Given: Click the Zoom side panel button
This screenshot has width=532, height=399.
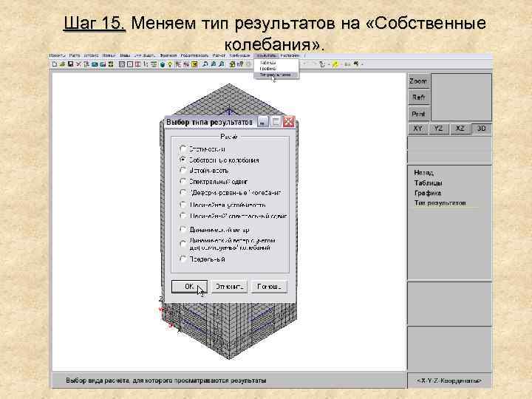Looking at the screenshot, I should [x=418, y=81].
